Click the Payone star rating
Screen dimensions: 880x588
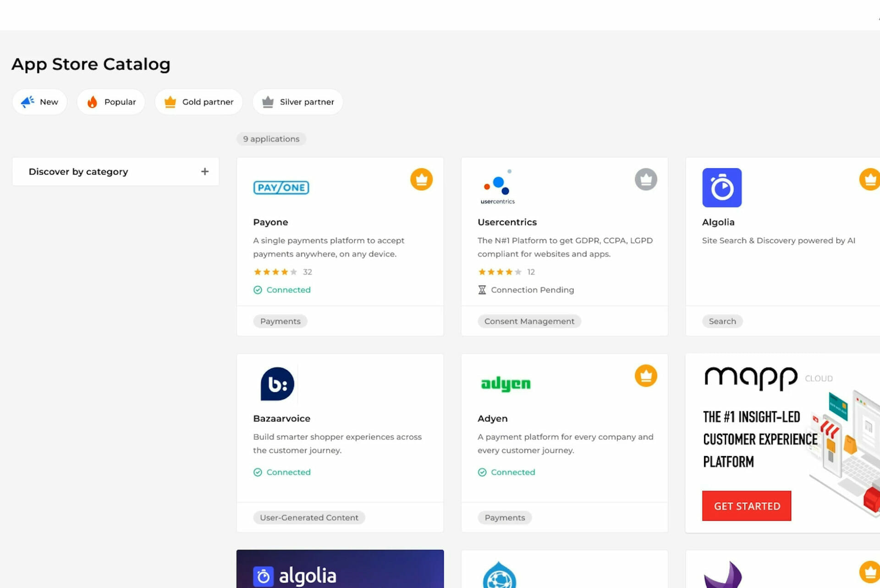[275, 272]
